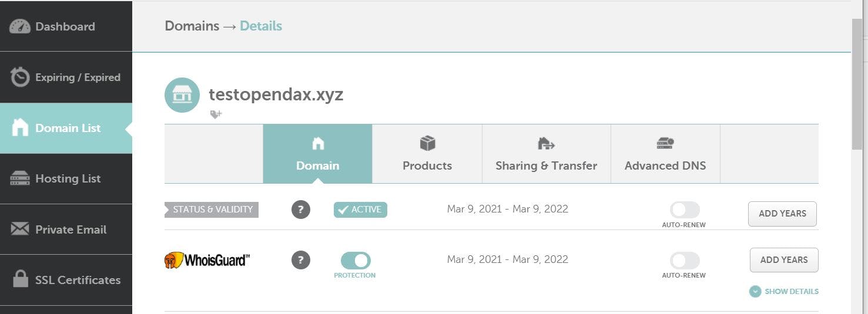This screenshot has height=314, width=868.
Task: Click the Status & Validity help question mark
Action: [301, 210]
